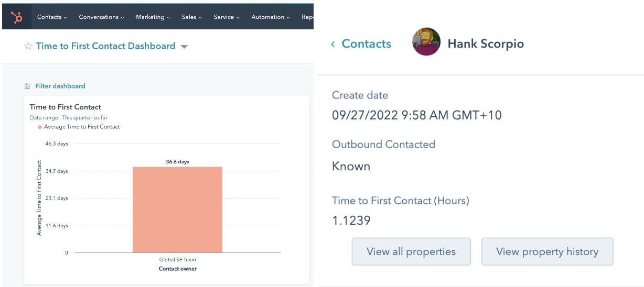Click Hank Scorpio's avatar picture
This screenshot has height=287, width=644.
tap(426, 42)
